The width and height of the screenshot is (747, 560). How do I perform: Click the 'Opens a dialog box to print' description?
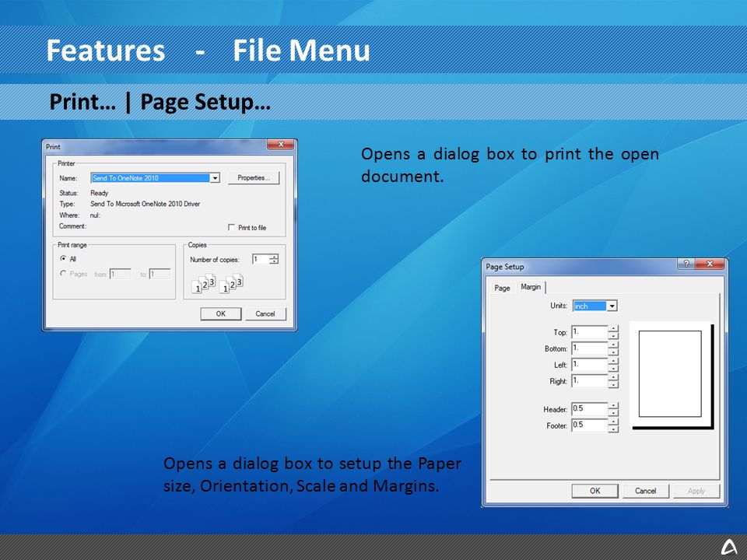(x=510, y=165)
